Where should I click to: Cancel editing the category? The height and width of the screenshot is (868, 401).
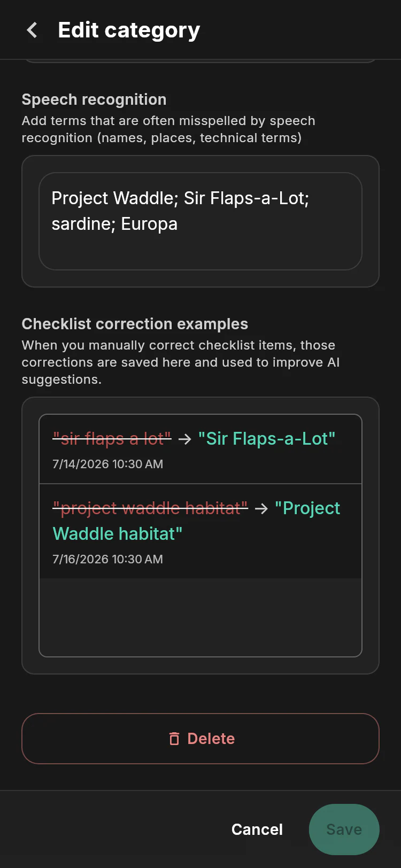[257, 830]
